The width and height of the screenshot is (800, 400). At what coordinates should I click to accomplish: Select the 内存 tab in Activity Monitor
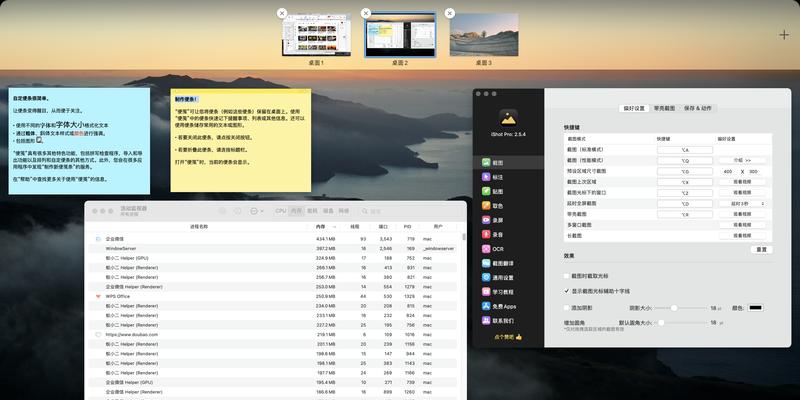[296, 211]
